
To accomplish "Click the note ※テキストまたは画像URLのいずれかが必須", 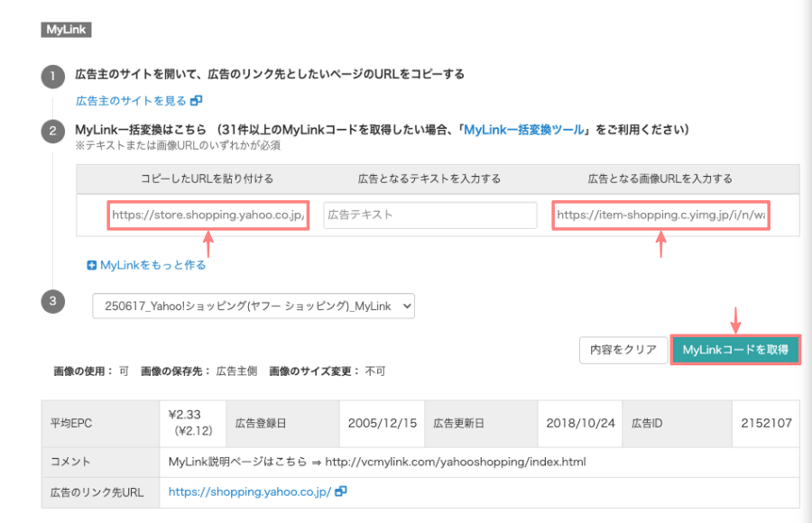I will (178, 145).
